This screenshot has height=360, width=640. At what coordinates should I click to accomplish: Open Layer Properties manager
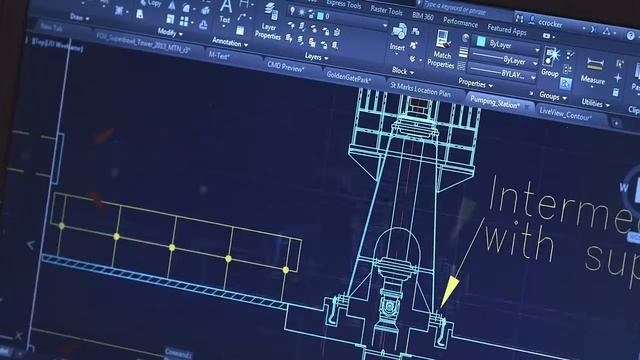click(269, 22)
